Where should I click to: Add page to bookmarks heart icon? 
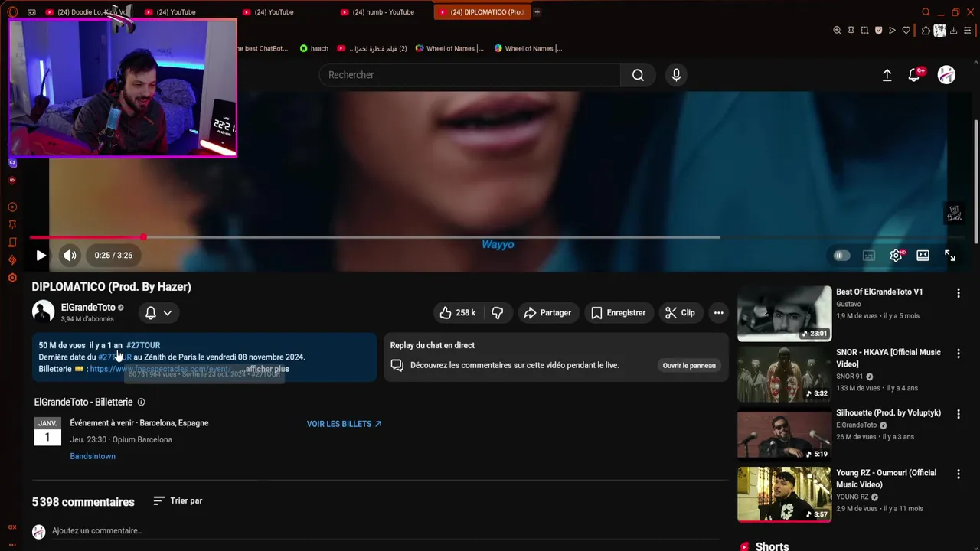pyautogui.click(x=906, y=31)
